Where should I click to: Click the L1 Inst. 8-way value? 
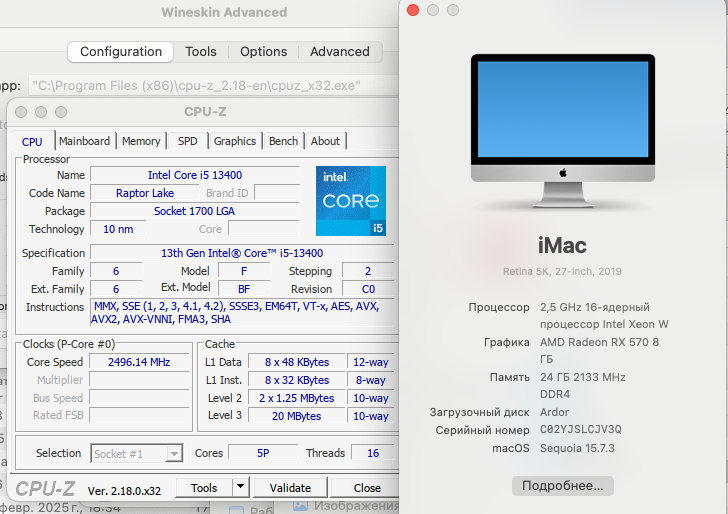pyautogui.click(x=370, y=380)
